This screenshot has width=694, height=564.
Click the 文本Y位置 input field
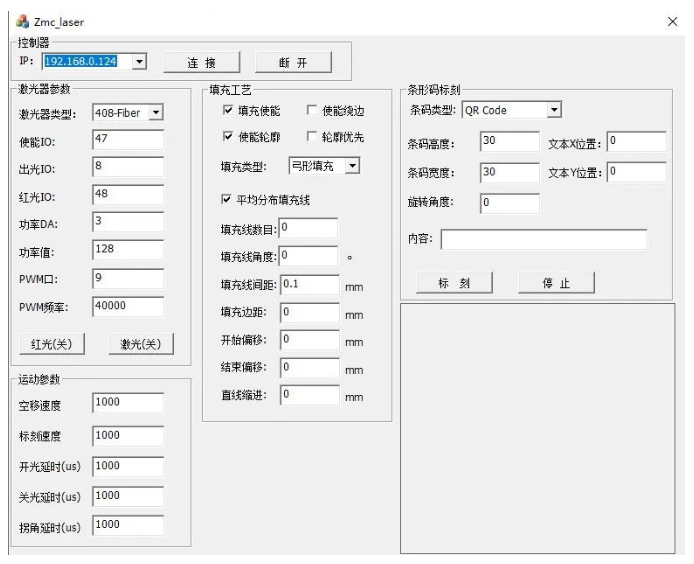(x=636, y=172)
